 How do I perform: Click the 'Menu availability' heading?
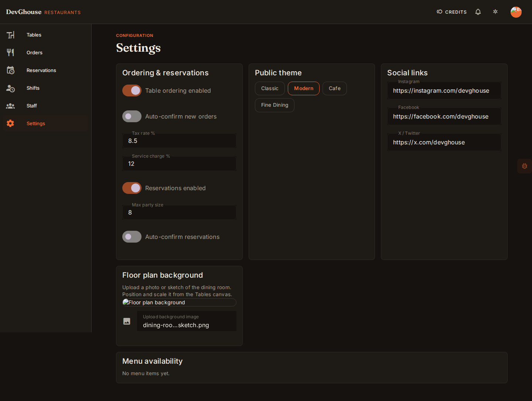[x=153, y=361]
